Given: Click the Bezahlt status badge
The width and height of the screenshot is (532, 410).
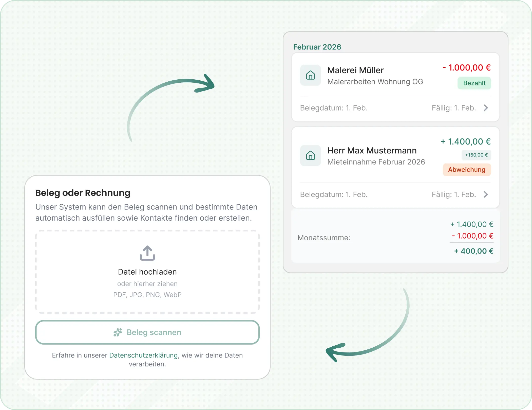Looking at the screenshot, I should tap(474, 83).
